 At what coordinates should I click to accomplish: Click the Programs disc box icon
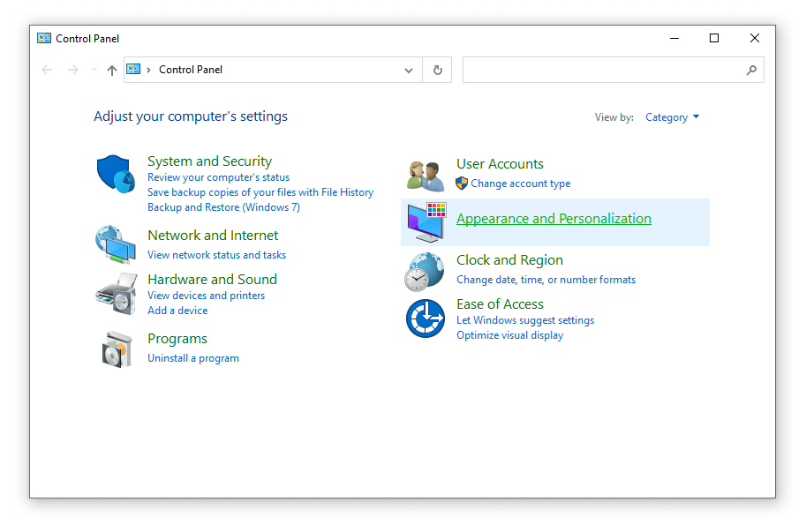pos(117,349)
